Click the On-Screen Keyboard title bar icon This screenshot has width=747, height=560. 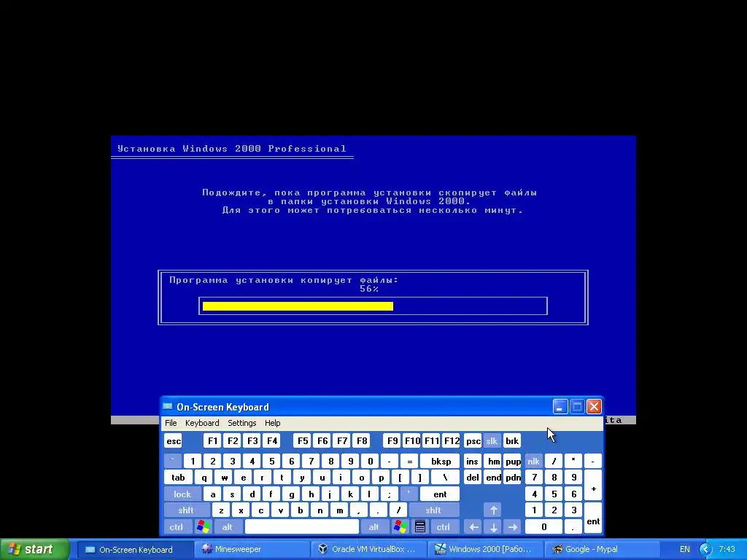[168, 407]
